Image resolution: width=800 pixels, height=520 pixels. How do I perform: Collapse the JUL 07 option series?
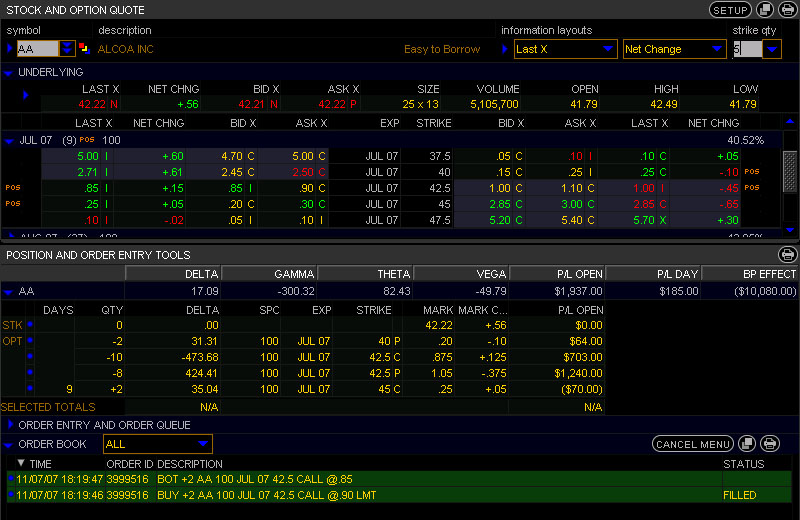coord(10,140)
